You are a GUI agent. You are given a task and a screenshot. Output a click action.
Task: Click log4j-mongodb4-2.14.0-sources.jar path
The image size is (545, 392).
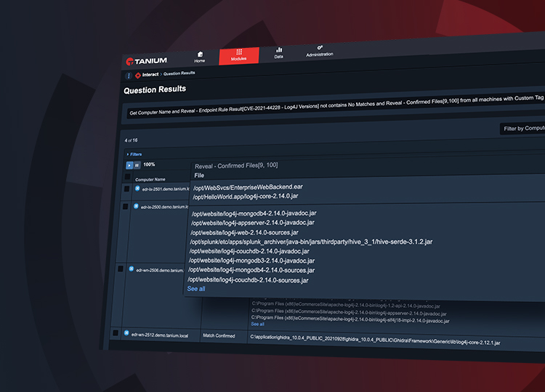click(x=251, y=270)
